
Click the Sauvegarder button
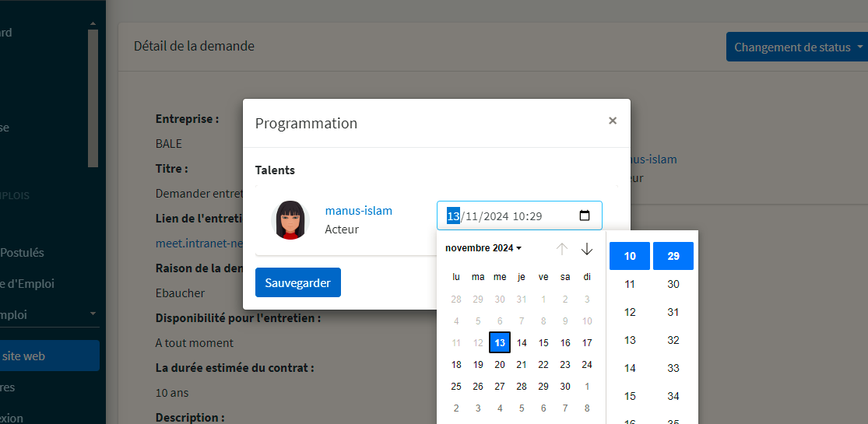pos(298,282)
